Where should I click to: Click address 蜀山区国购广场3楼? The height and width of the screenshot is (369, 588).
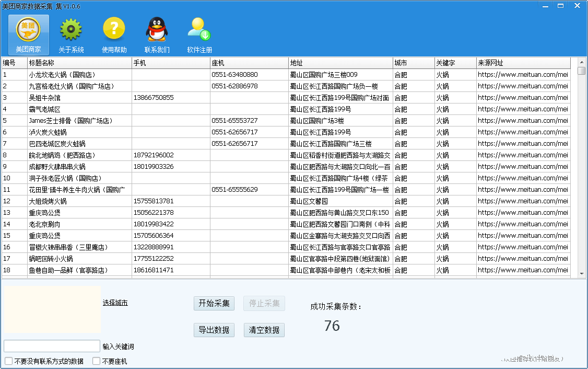tap(317, 121)
